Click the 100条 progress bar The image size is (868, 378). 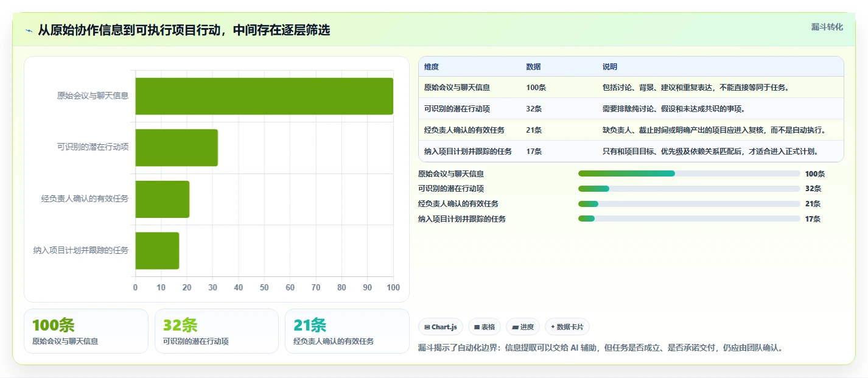click(689, 173)
